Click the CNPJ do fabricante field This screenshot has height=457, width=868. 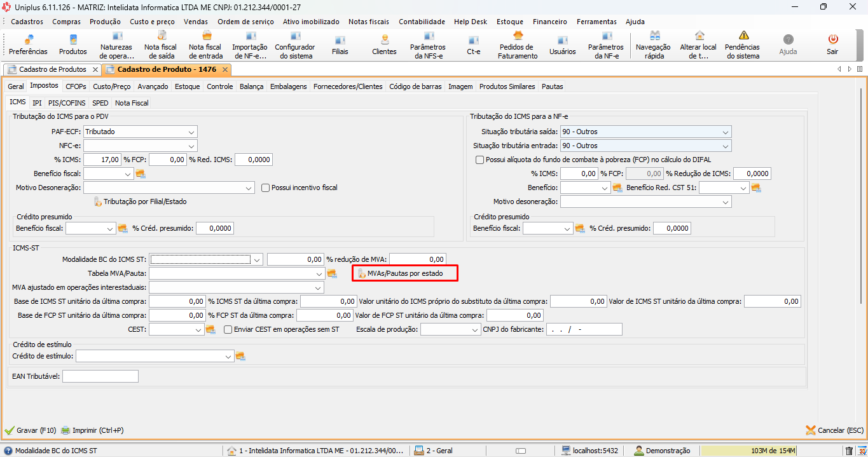(x=584, y=329)
